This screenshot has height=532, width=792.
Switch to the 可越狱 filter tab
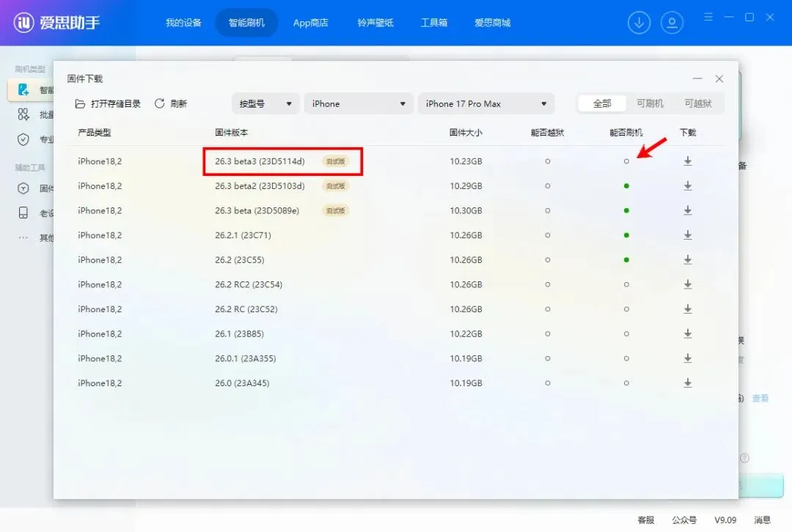pos(697,103)
